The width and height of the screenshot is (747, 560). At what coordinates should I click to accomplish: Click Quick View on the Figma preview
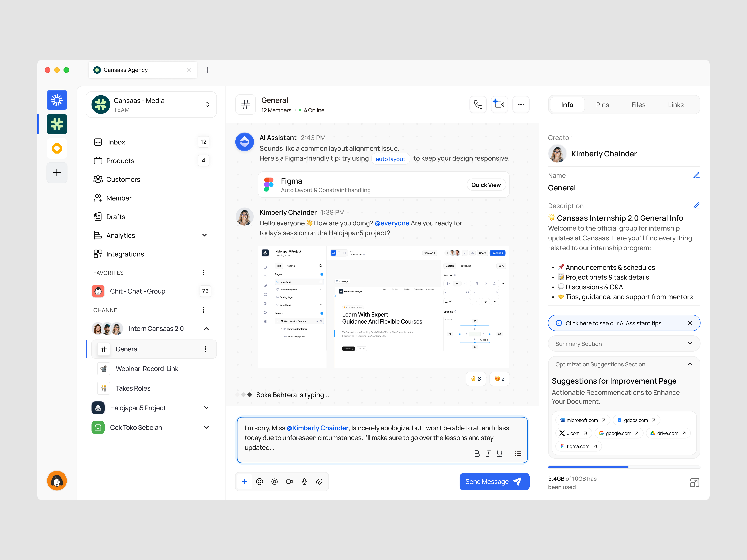click(x=486, y=185)
